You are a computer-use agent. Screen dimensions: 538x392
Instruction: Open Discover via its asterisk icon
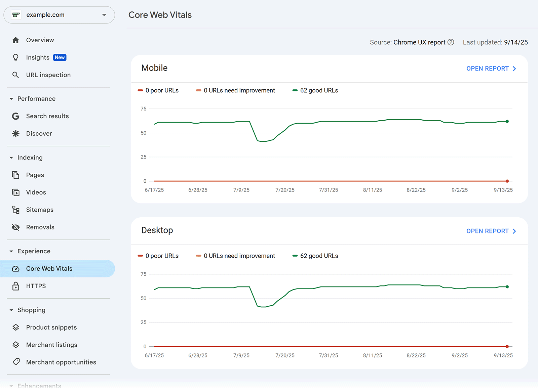(x=15, y=133)
